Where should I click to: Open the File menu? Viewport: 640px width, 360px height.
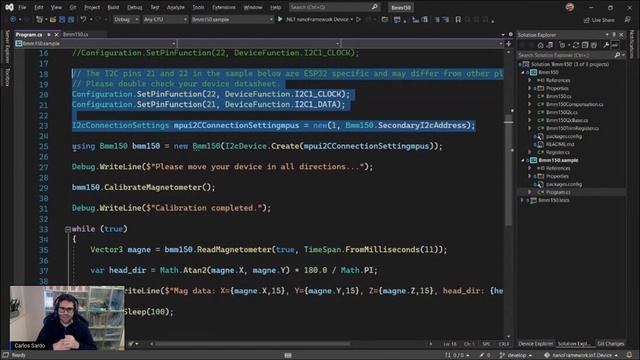pyautogui.click(x=22, y=7)
